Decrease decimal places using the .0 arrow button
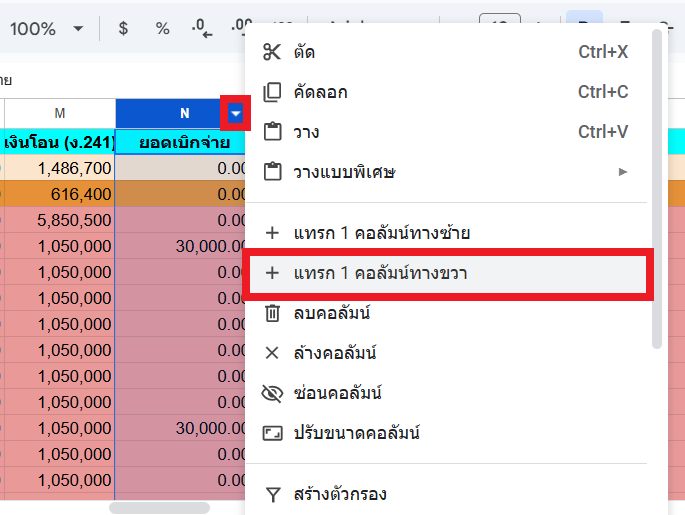Viewport: 685px width, 515px height. click(x=201, y=29)
